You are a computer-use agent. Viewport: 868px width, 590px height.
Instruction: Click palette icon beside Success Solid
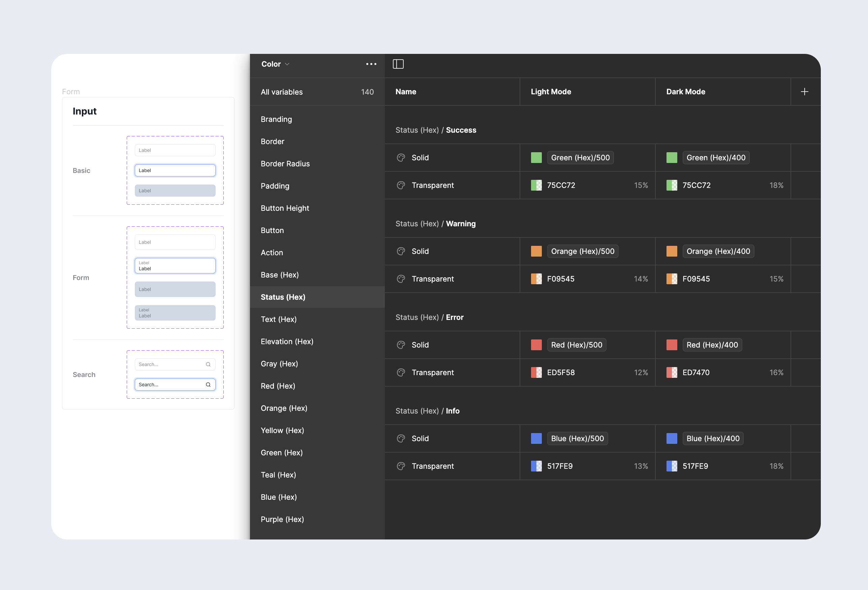[401, 158]
